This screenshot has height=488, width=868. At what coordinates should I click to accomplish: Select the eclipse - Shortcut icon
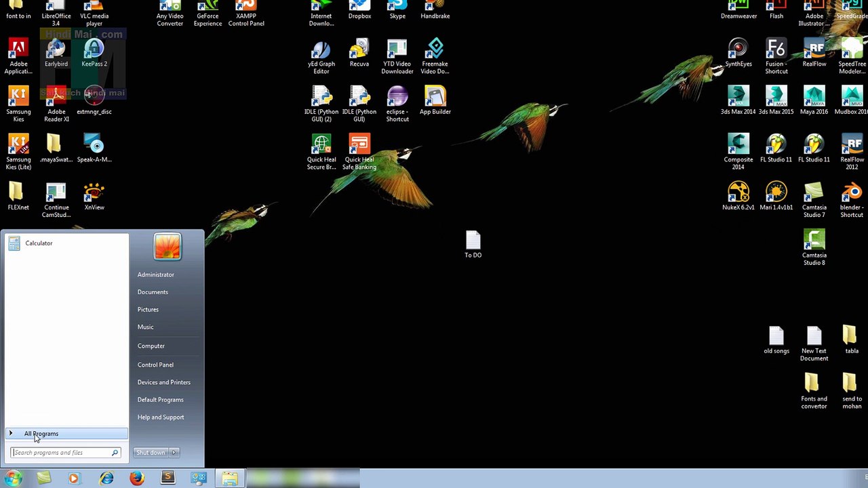tap(397, 104)
